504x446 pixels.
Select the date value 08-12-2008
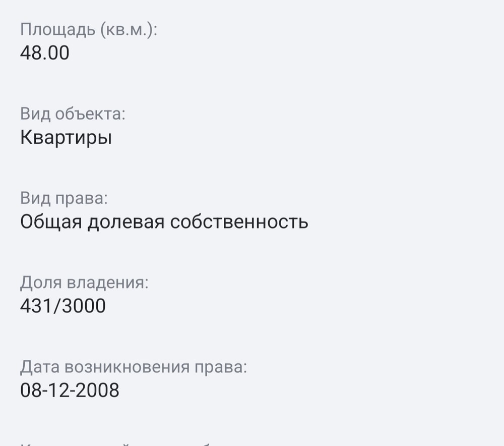[70, 390]
